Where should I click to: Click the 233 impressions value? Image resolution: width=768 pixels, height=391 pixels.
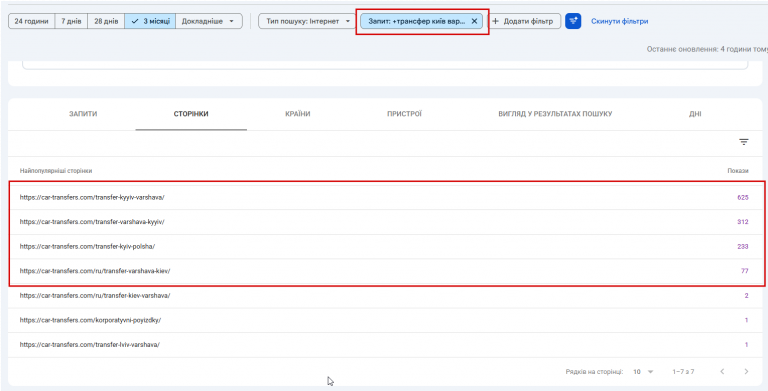[x=743, y=246]
